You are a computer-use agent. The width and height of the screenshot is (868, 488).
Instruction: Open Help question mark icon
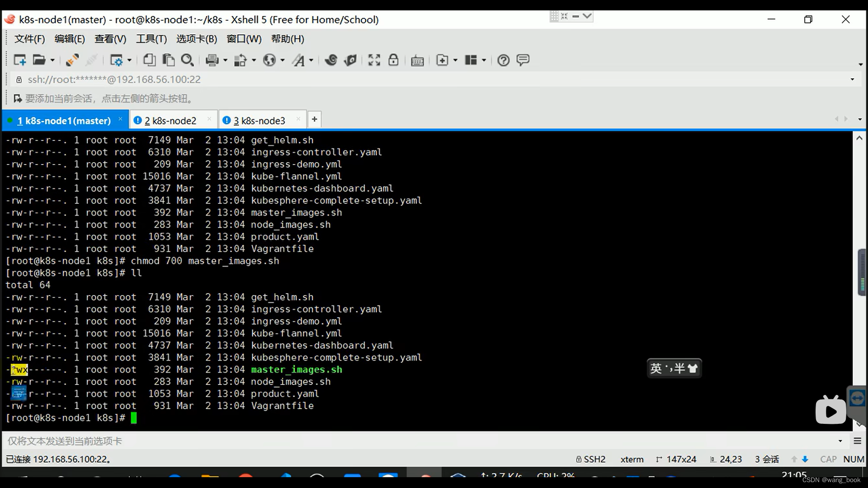503,60
